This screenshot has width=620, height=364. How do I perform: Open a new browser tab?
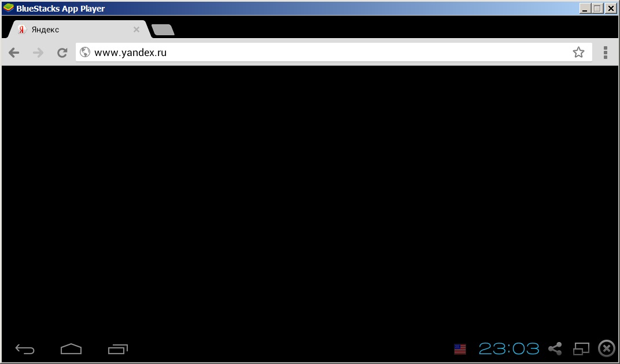[x=163, y=30]
